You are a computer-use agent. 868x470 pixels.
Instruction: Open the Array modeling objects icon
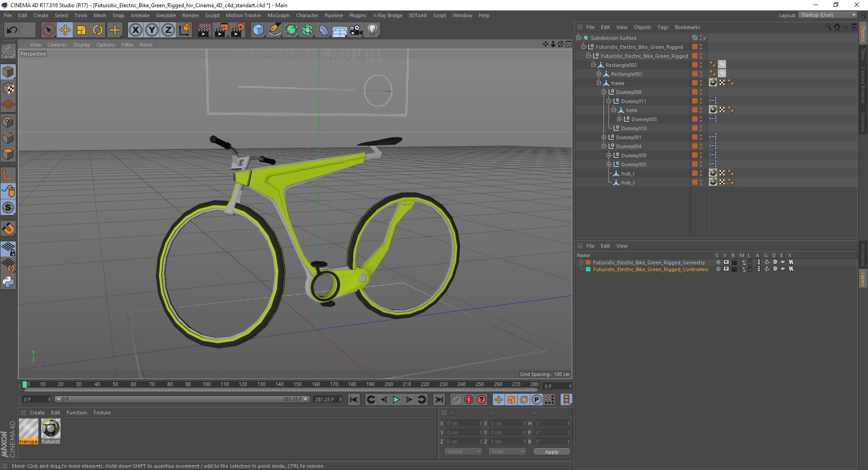pos(307,30)
